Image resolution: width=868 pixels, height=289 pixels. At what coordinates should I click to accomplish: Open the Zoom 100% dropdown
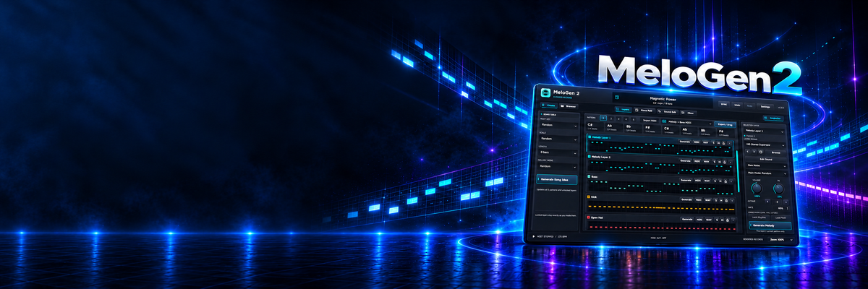780,240
